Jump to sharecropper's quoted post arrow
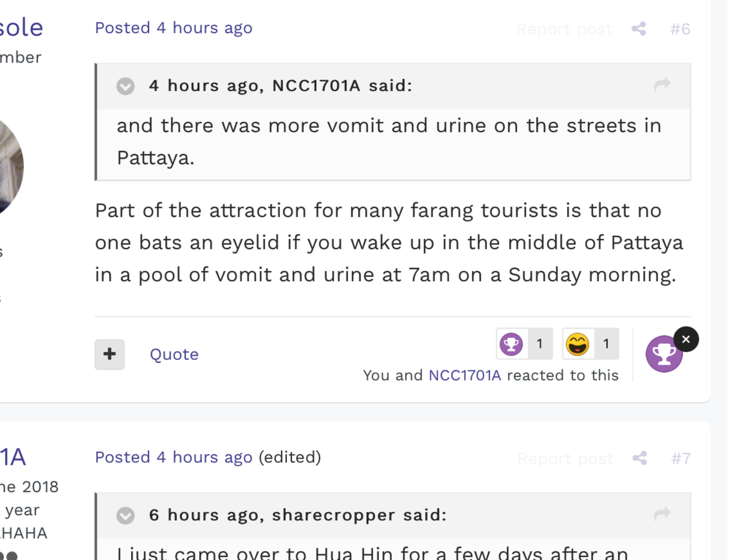The image size is (747, 560). point(662,514)
